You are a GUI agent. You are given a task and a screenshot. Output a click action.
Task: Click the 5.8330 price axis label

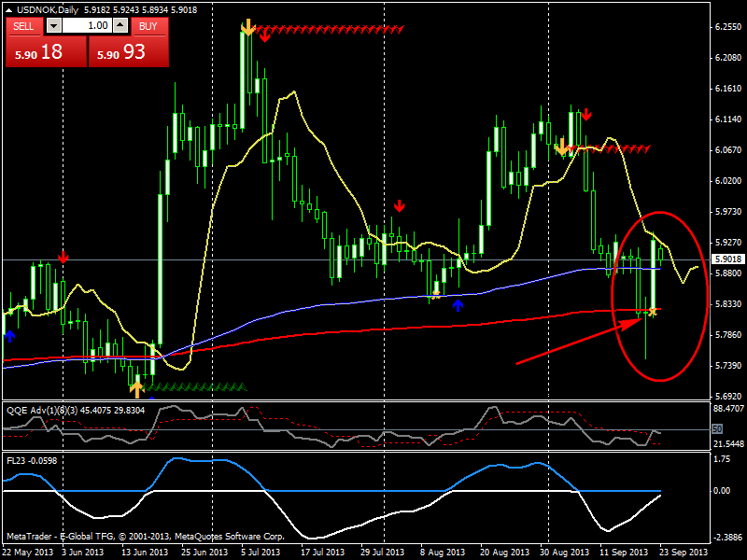[728, 304]
